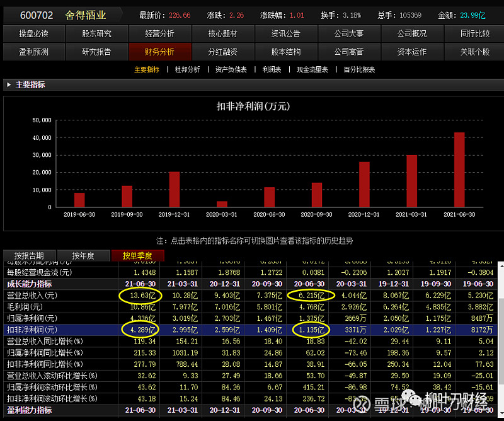Click 扣非净利润同比增长(%) row name
The height and width of the screenshot is (421, 504).
click(45, 364)
